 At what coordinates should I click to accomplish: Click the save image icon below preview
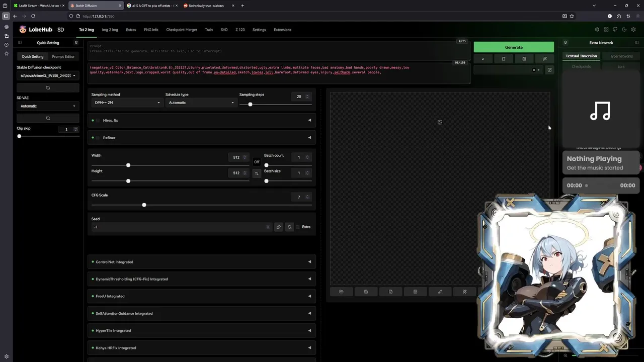[366, 292]
